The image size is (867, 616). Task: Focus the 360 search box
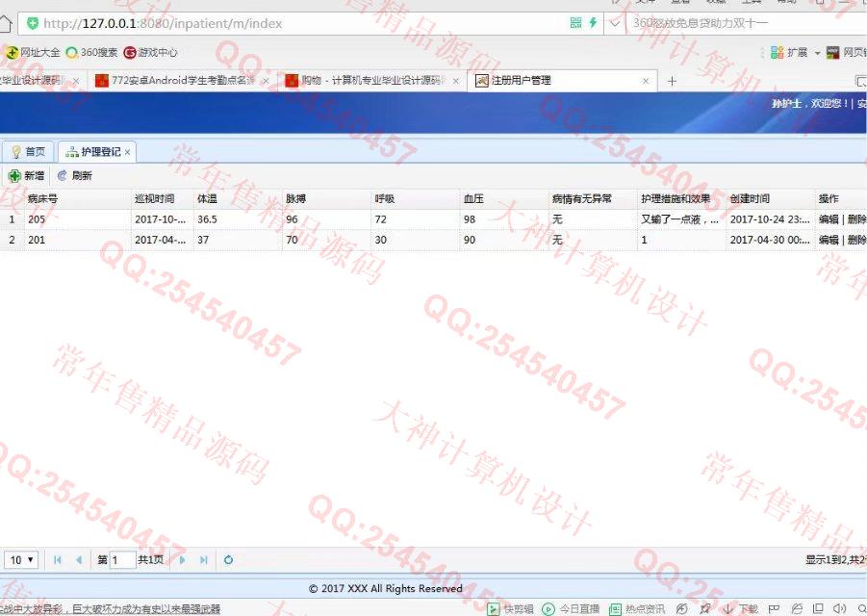(x=747, y=23)
